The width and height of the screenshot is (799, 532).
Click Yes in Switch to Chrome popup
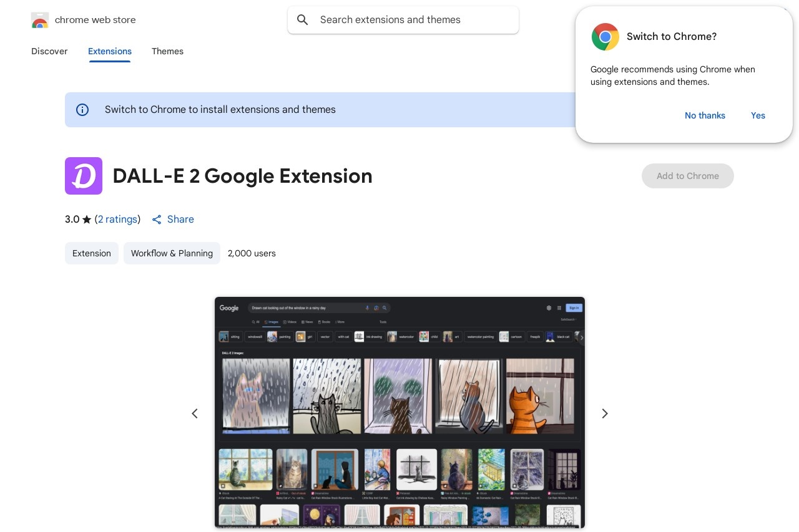click(x=758, y=115)
